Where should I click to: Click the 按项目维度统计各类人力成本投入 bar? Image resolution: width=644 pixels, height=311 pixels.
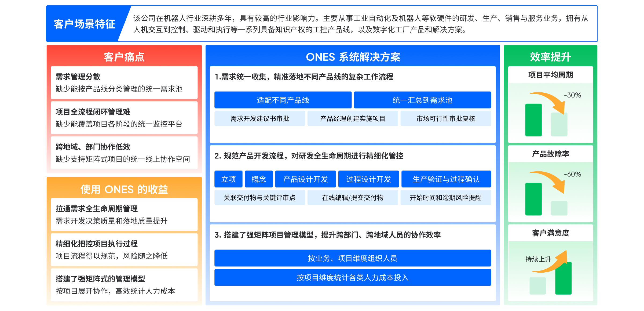[353, 277]
